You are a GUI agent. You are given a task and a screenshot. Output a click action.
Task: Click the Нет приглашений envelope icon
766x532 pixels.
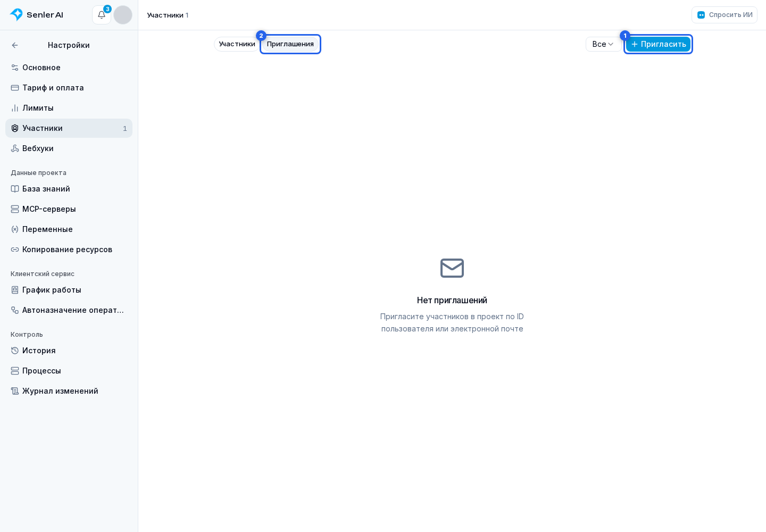(x=452, y=268)
